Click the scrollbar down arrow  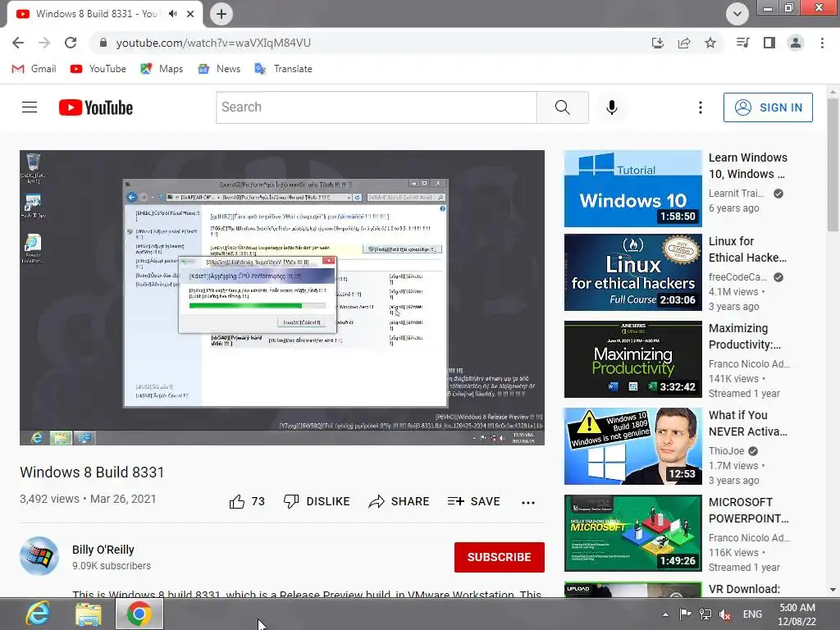[833, 590]
